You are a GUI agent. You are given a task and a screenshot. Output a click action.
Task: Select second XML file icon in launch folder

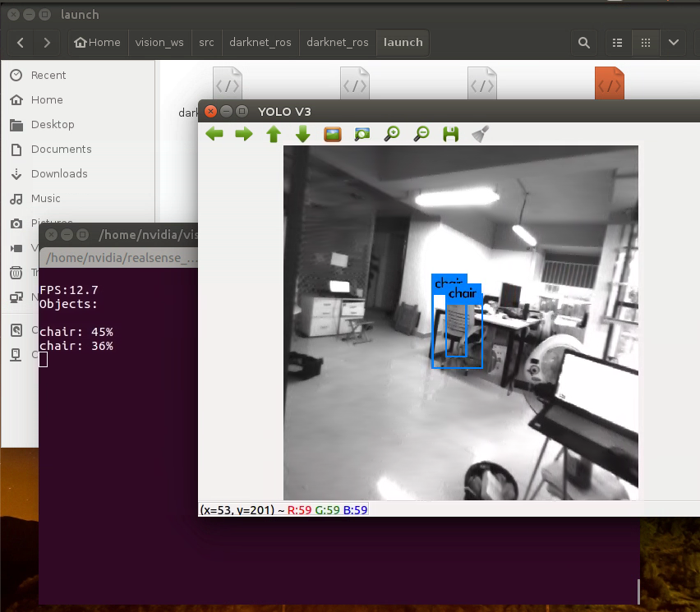[x=355, y=83]
